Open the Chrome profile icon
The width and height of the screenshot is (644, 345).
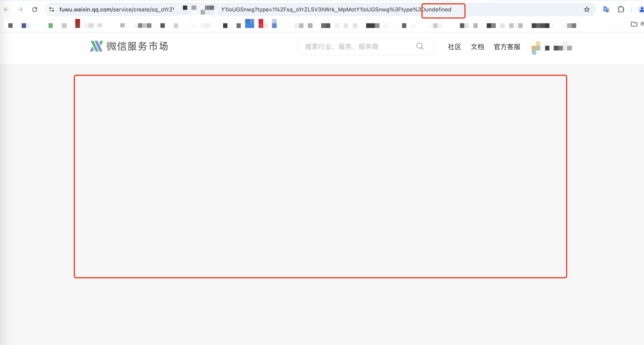click(x=641, y=9)
